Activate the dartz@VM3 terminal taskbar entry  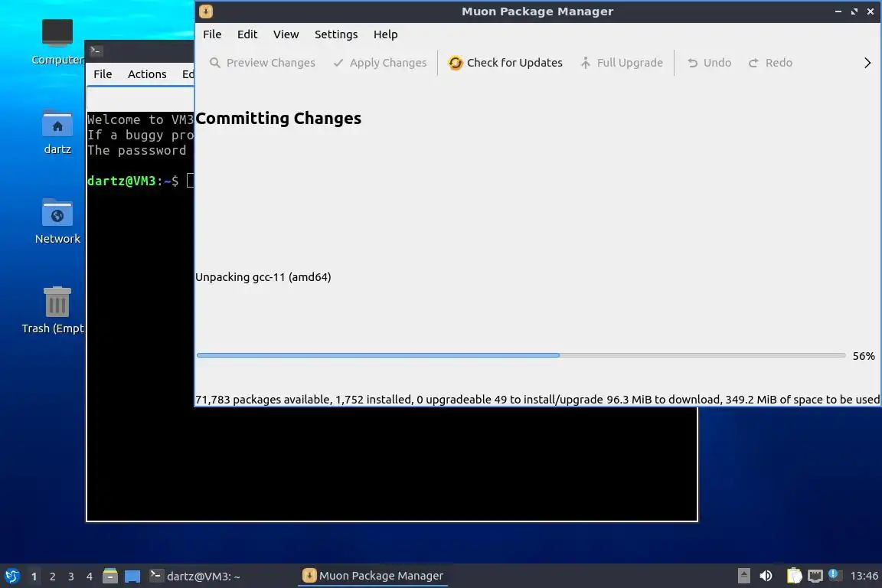coord(220,576)
